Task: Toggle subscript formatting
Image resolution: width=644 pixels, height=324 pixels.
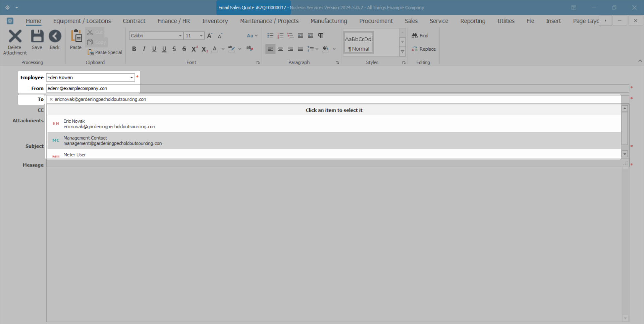Action: tap(205, 49)
